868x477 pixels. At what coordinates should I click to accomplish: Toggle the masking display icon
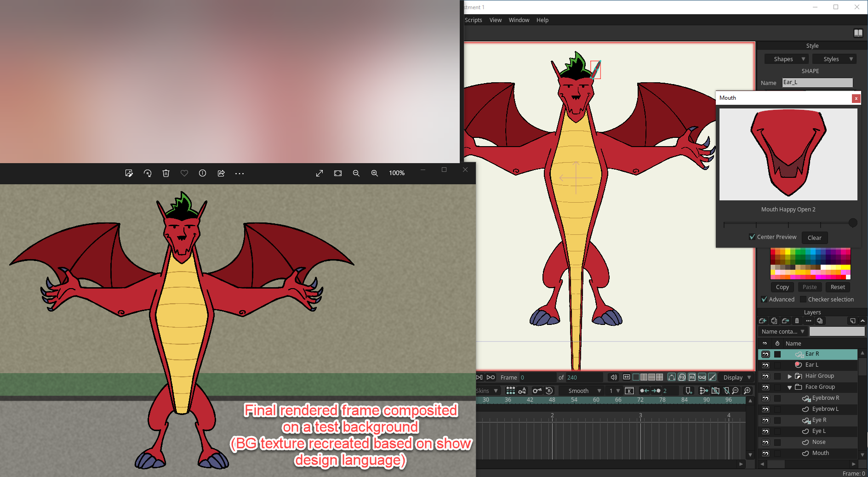(702, 377)
